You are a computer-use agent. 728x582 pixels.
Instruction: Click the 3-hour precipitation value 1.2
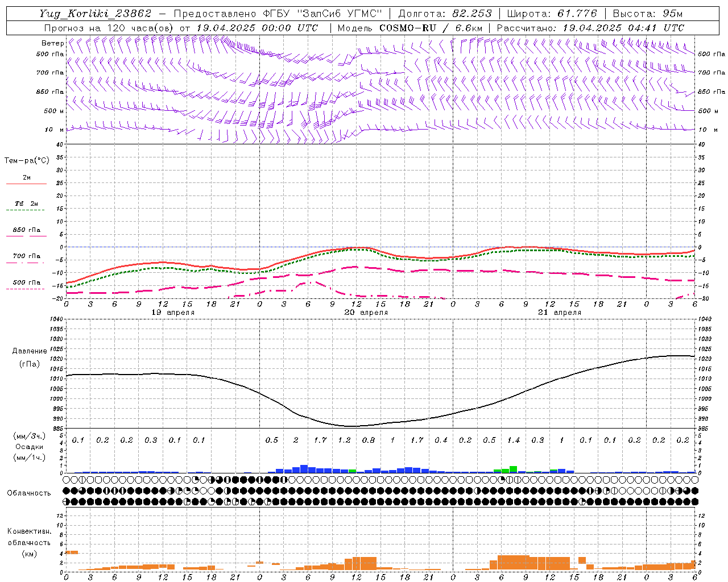click(344, 440)
